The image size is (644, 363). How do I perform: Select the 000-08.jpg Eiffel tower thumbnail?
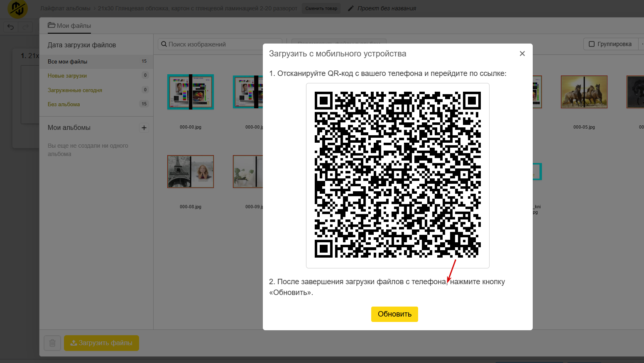(x=191, y=171)
